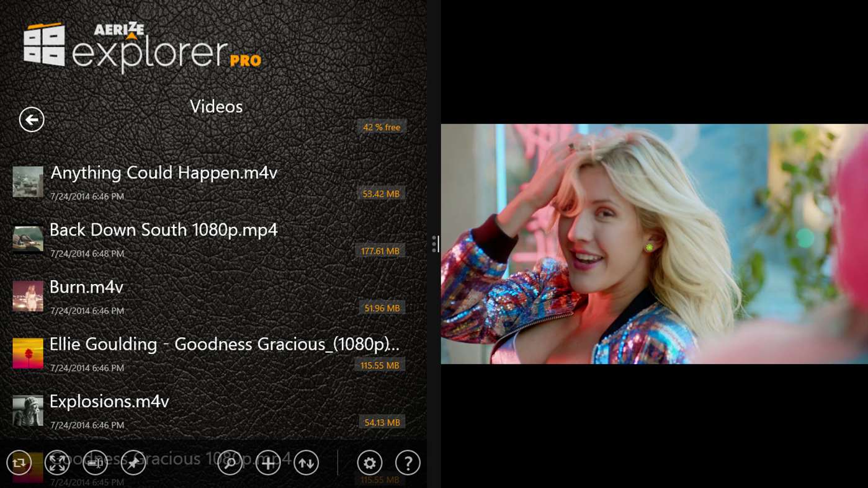This screenshot has height=488, width=868.
Task: Open file Back Down South 1080p.mp4
Action: [164, 230]
